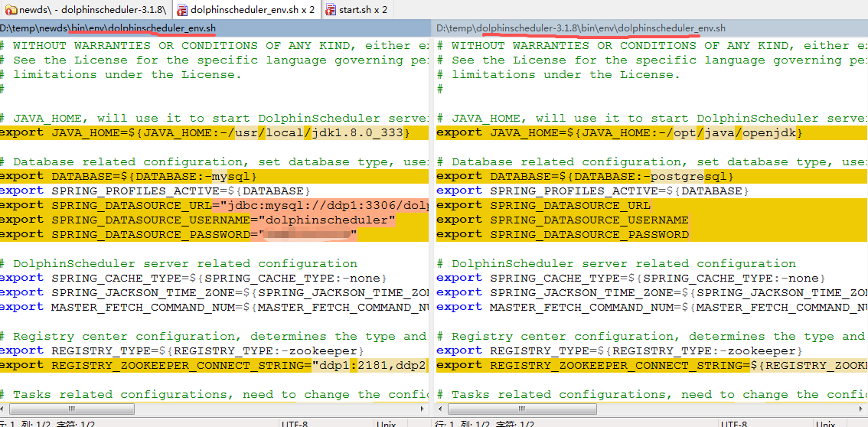Click left pane scrollbar's right arrow
Viewport: 868px width, 427px height.
424,409
